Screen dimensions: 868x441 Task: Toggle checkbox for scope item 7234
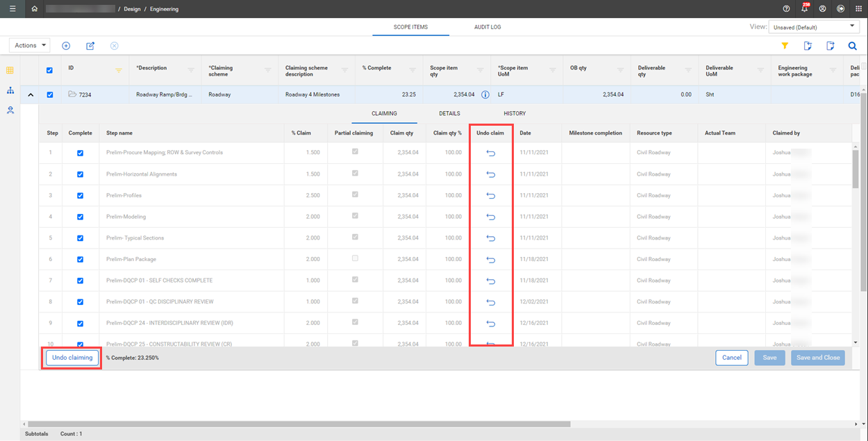click(x=49, y=94)
